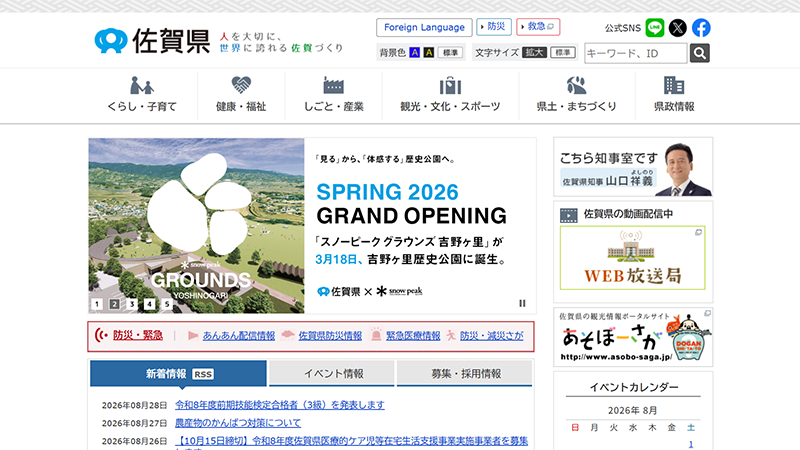The height and width of the screenshot is (450, 800).
Task: Click cloud icon beside 佐賀県防災情報
Action: 288,335
